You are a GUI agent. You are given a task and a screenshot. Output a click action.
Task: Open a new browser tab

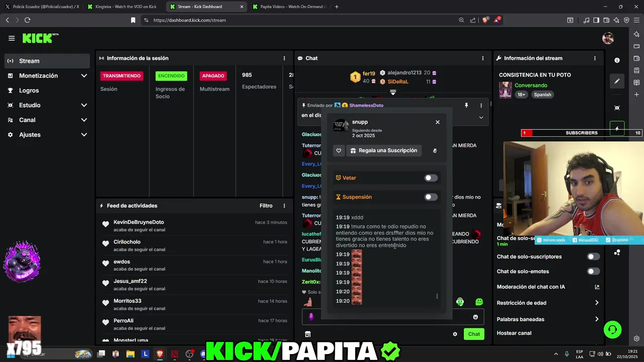point(337,7)
